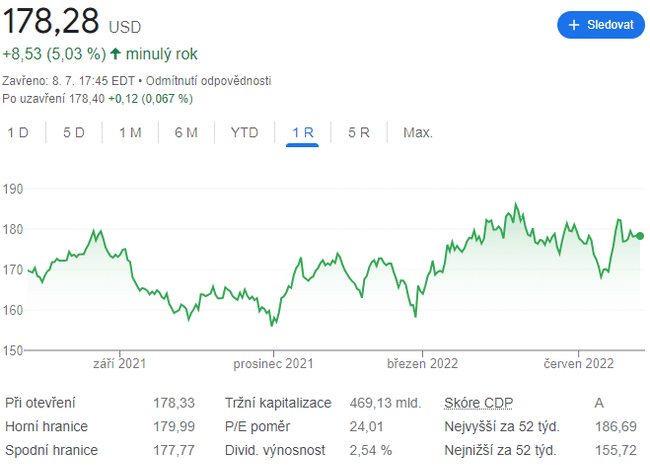Open the Skóre CDP link

478,403
